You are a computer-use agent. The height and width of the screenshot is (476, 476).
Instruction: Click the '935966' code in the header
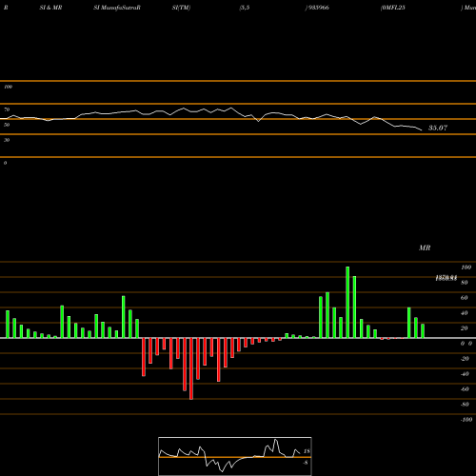click(318, 8)
